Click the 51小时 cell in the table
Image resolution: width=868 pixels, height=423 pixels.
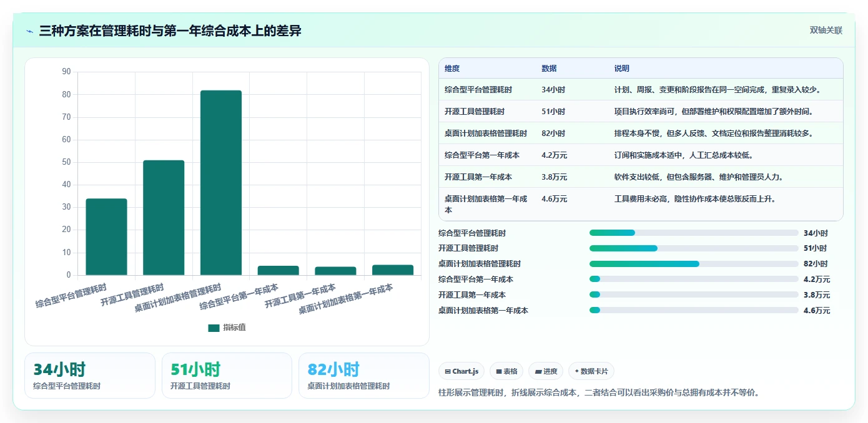tap(553, 112)
